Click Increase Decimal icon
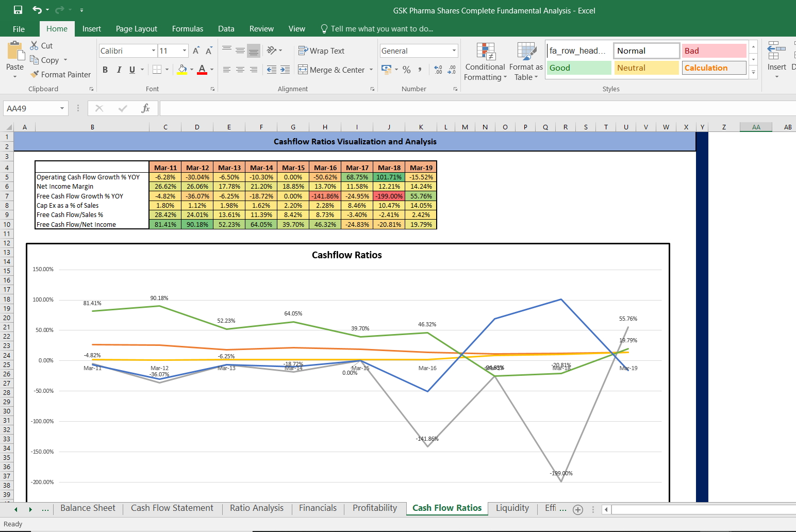The height and width of the screenshot is (532, 796). pos(438,69)
